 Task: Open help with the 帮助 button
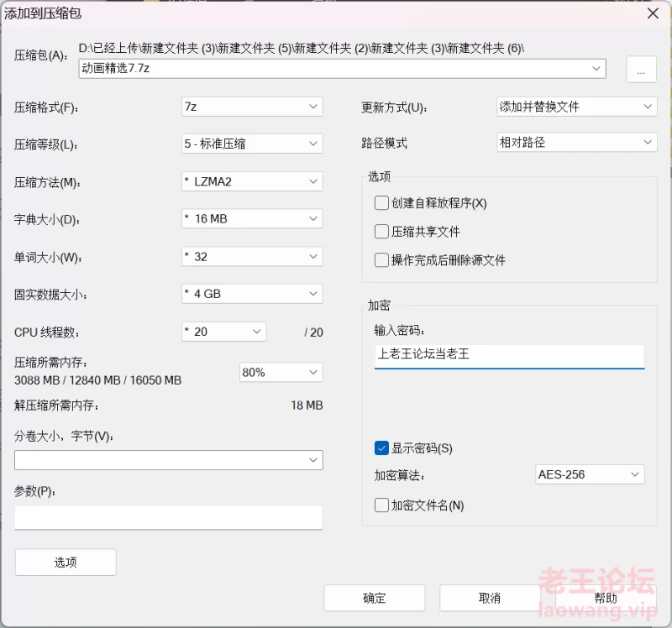click(x=606, y=598)
